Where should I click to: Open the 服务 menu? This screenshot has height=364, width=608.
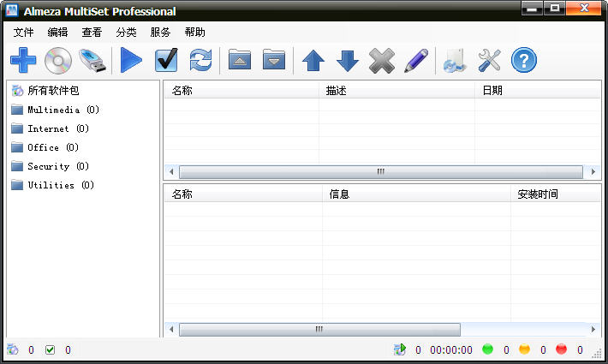pyautogui.click(x=160, y=33)
